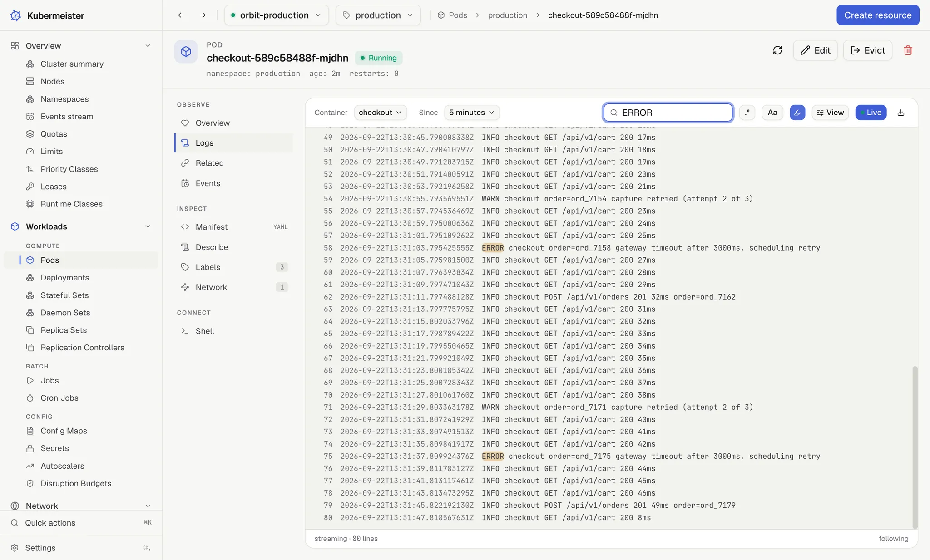Click the log search field
Viewport: 930px width, 560px height.
[x=668, y=113]
